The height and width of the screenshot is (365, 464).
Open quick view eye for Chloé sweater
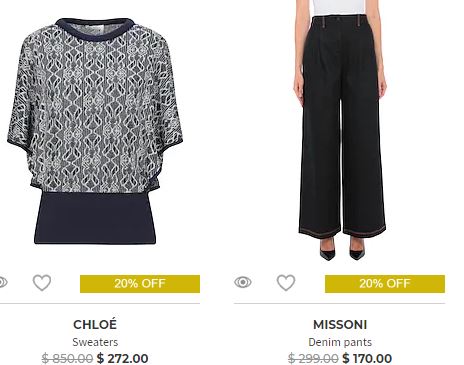(x=3, y=282)
